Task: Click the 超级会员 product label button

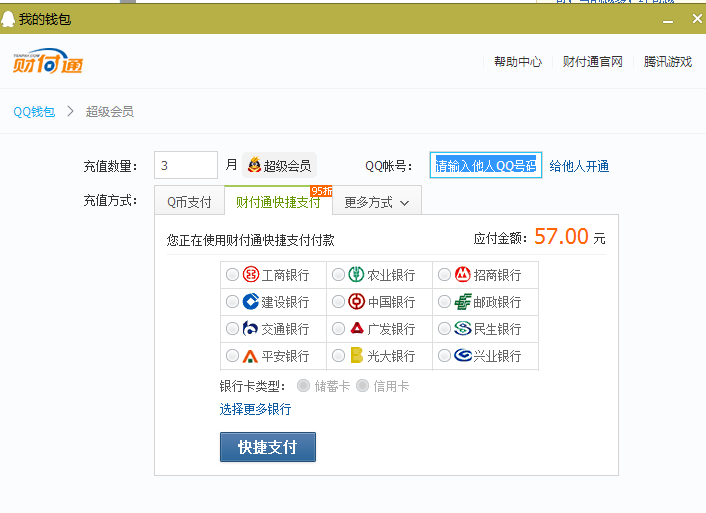Action: click(280, 165)
